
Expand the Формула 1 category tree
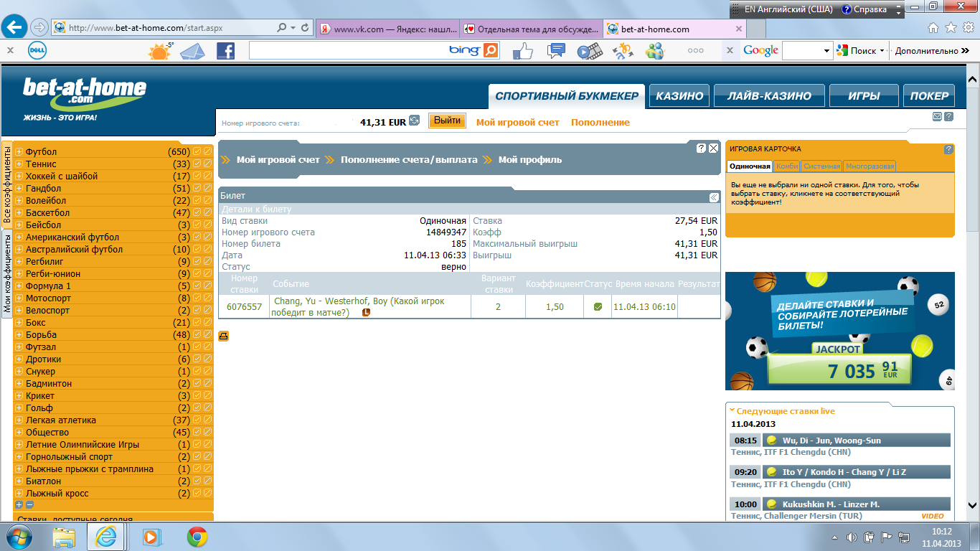tap(19, 286)
